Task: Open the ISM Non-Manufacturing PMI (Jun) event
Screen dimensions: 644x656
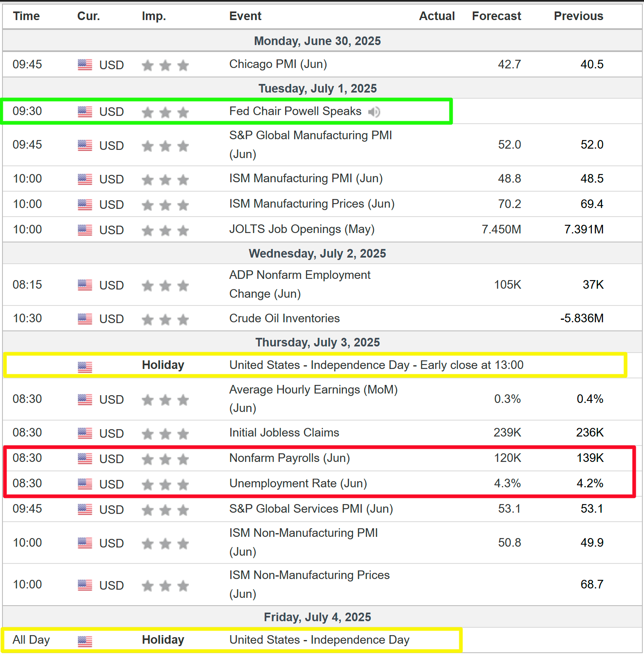Action: point(304,542)
